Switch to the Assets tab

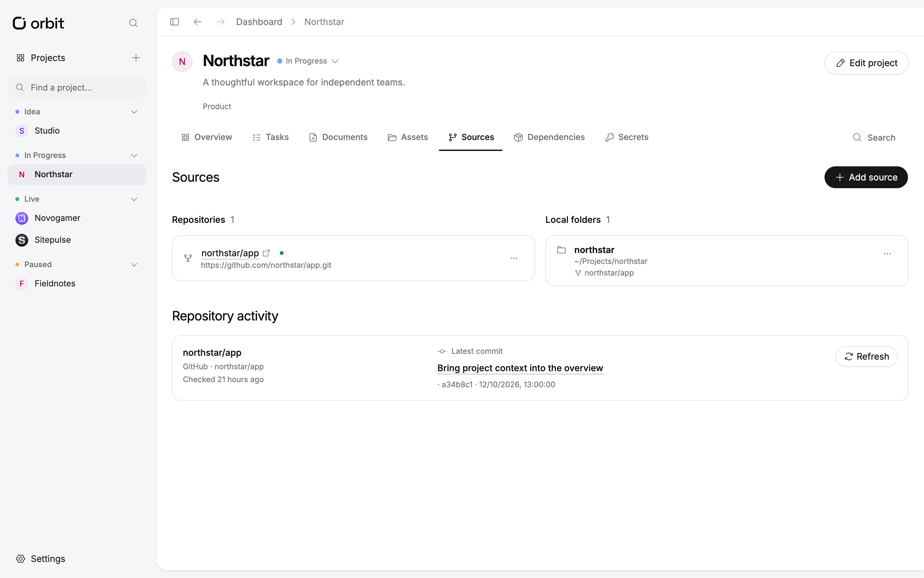point(408,137)
